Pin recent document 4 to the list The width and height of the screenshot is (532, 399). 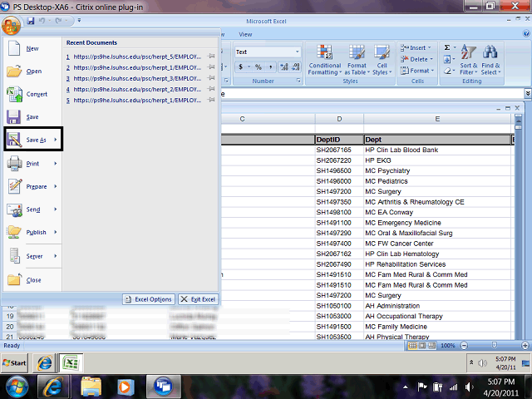[x=211, y=89]
